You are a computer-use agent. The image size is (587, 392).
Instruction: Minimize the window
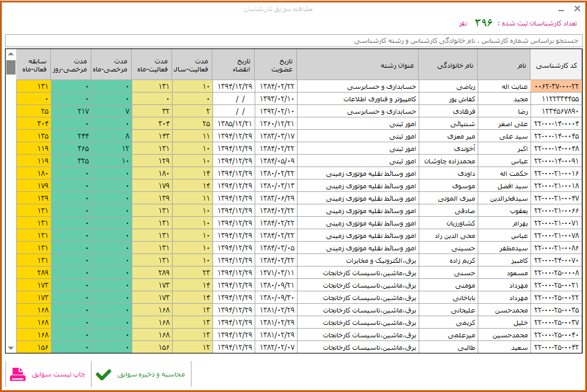561,9
